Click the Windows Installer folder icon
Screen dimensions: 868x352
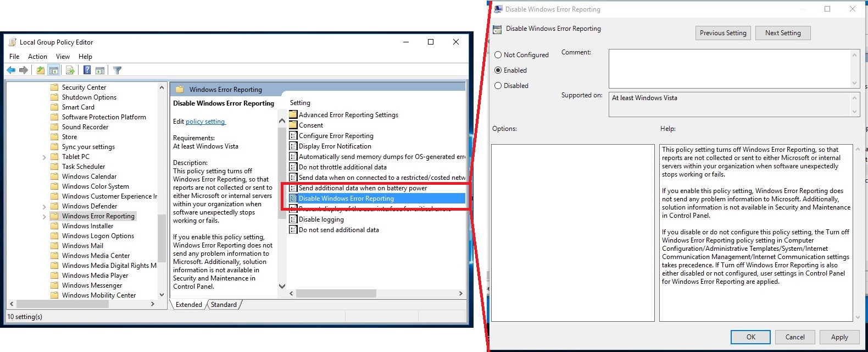[x=54, y=226]
